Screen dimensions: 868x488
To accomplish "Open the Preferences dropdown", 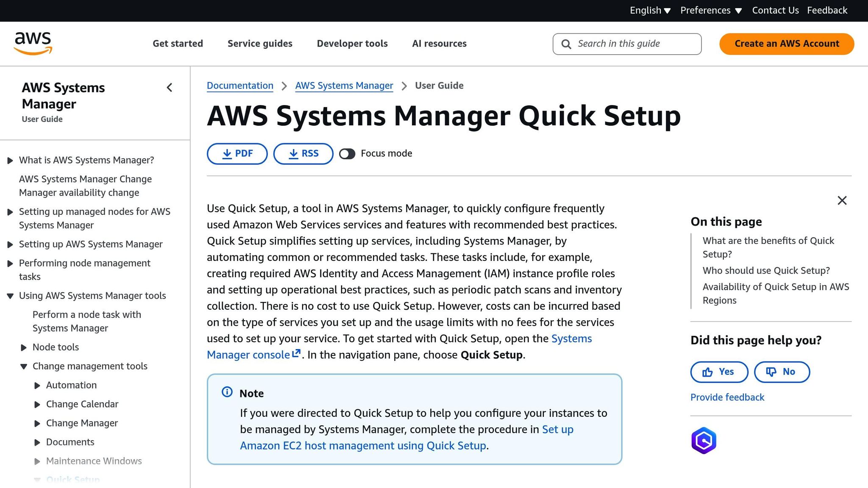I will tap(711, 11).
